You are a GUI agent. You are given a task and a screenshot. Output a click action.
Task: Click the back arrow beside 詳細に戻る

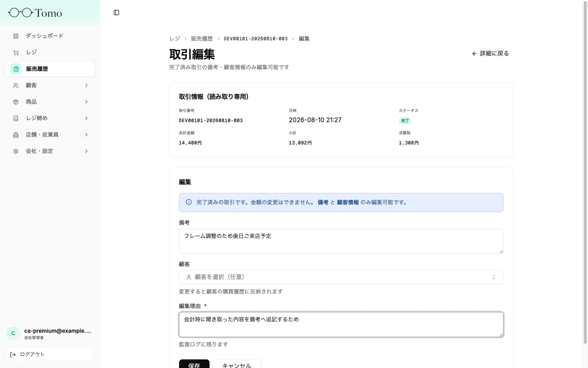[x=474, y=54]
